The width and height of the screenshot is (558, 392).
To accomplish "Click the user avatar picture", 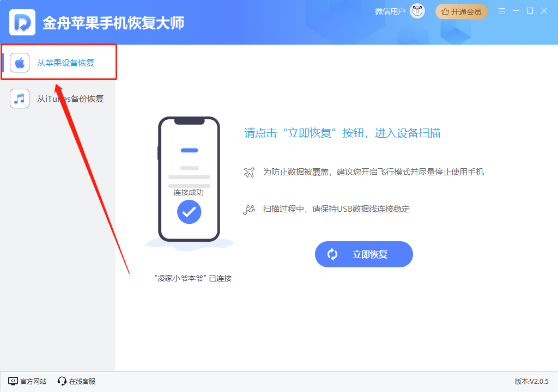I will (x=417, y=11).
